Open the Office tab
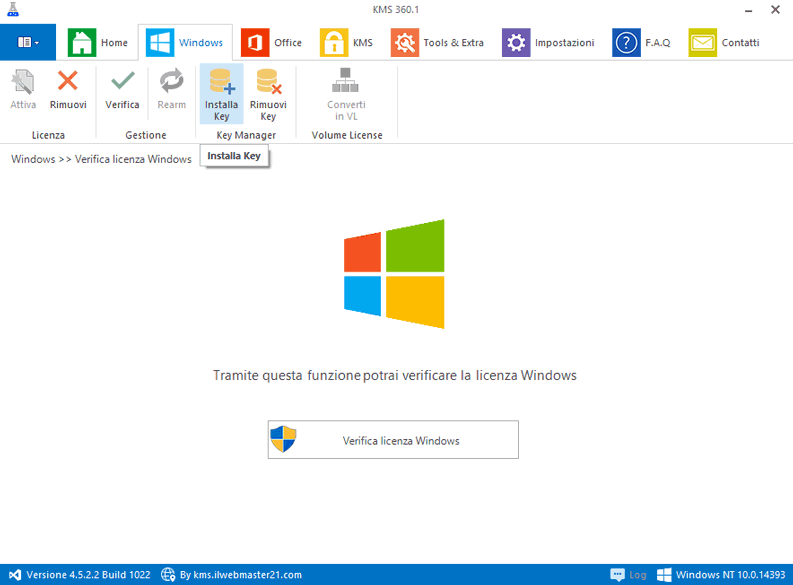 [272, 42]
